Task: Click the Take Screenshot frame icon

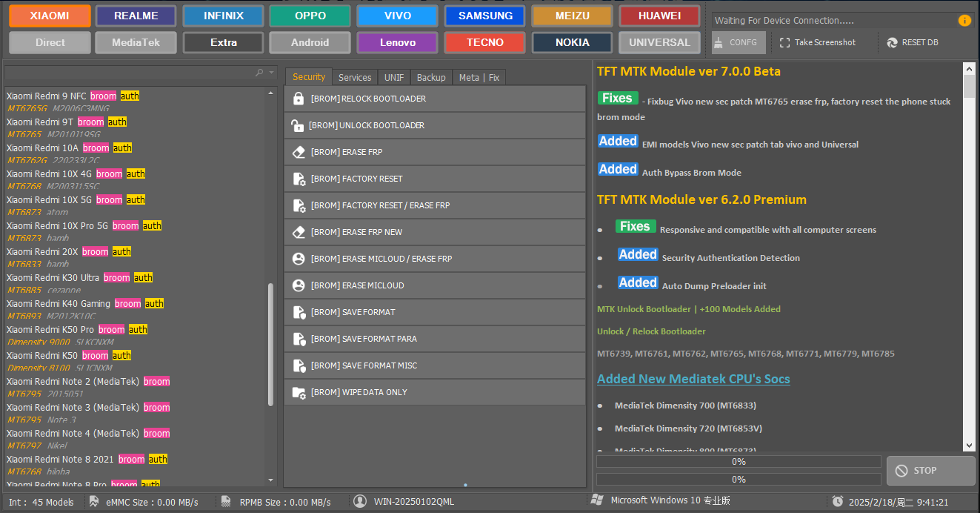Action: [x=784, y=43]
